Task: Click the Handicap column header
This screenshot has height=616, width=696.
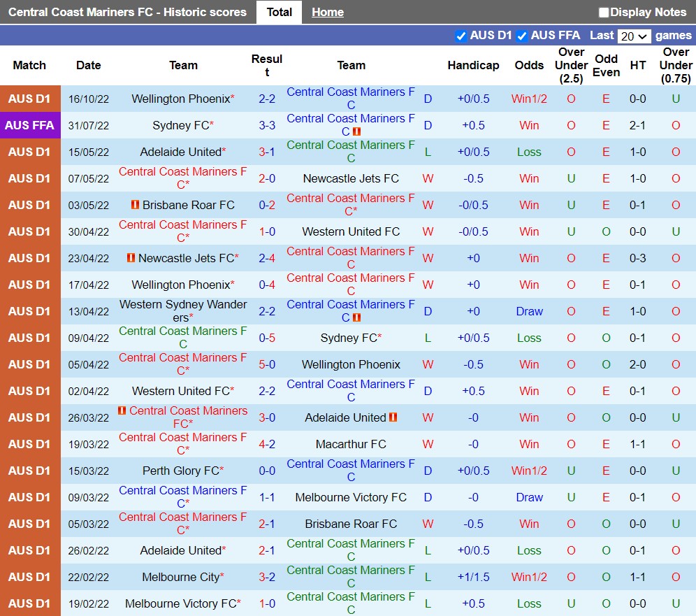Action: [473, 65]
